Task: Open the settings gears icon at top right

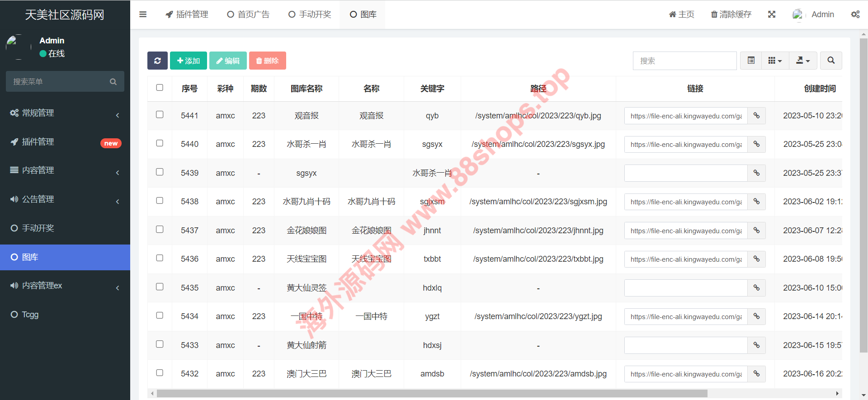Action: pos(855,14)
